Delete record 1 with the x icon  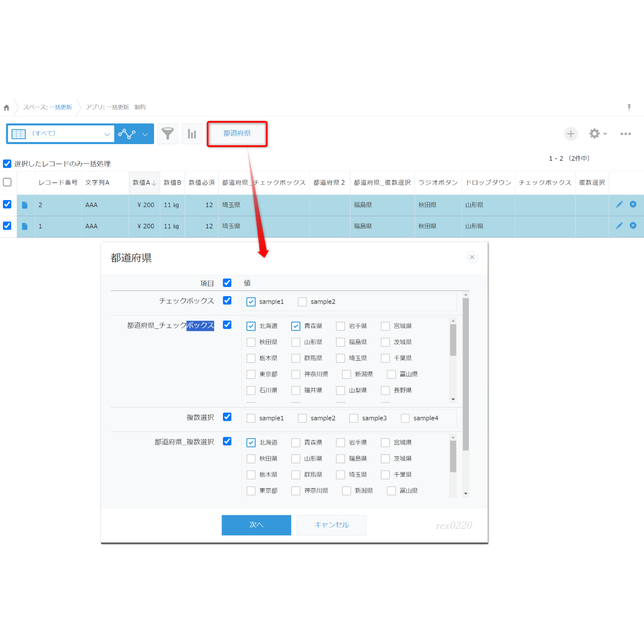[x=633, y=225]
